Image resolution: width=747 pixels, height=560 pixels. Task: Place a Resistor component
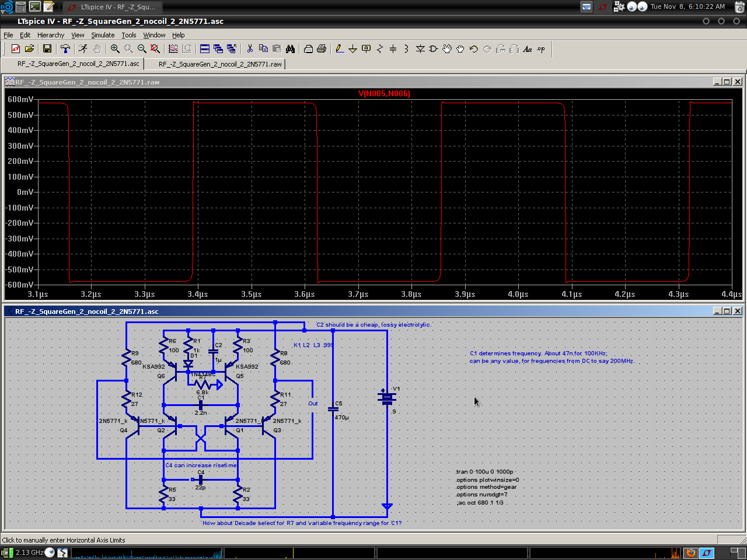tap(380, 49)
